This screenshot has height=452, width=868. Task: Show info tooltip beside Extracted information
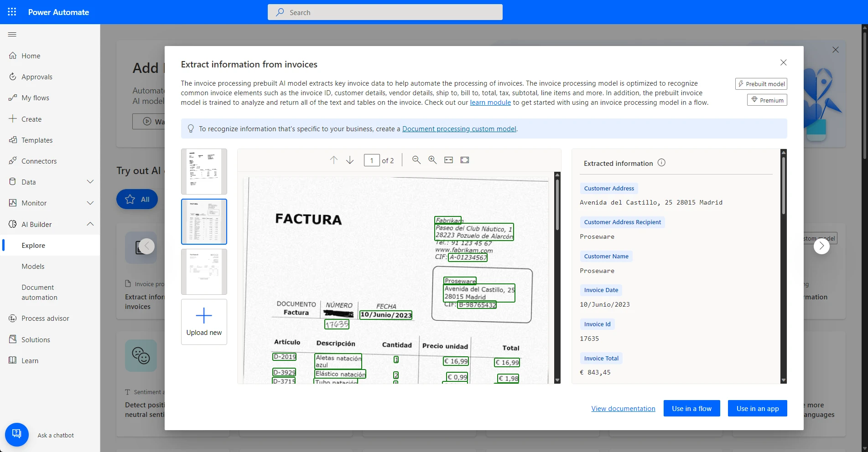662,163
